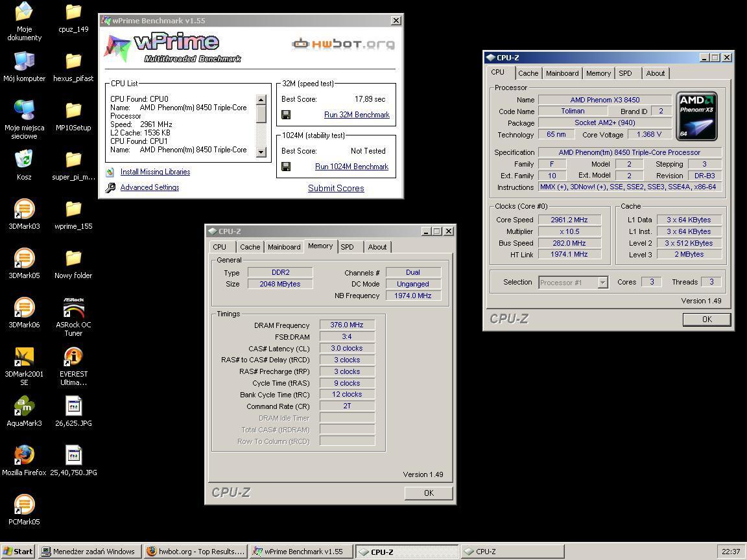Switch to SPD tab in right CPU-Z window
Image resolution: width=747 pixels, height=560 pixels.
click(625, 73)
